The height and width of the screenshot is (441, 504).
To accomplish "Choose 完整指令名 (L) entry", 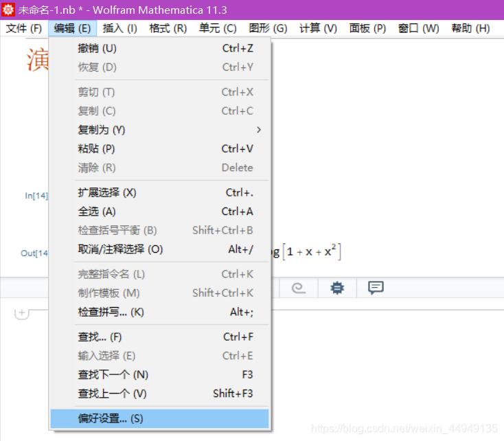I will pos(160,274).
